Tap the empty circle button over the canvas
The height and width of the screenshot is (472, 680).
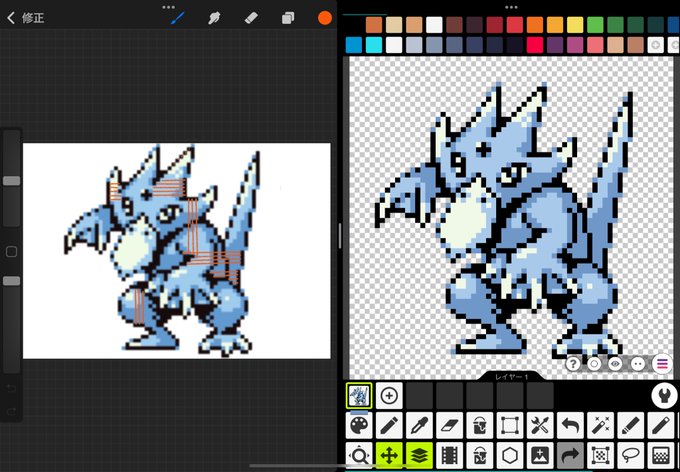(x=594, y=364)
